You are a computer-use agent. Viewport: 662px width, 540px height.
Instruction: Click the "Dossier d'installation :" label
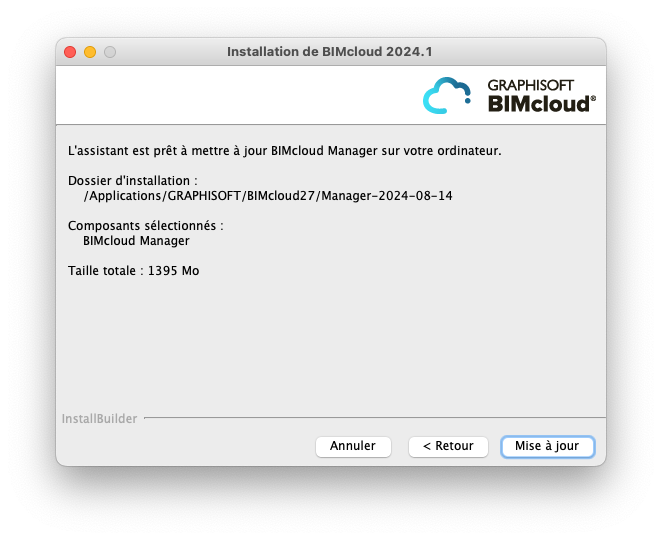tap(133, 181)
